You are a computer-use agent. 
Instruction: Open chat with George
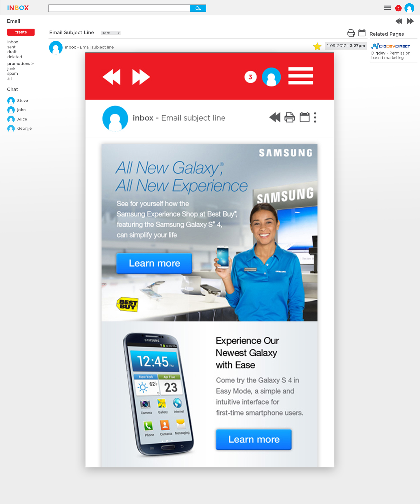click(x=24, y=129)
